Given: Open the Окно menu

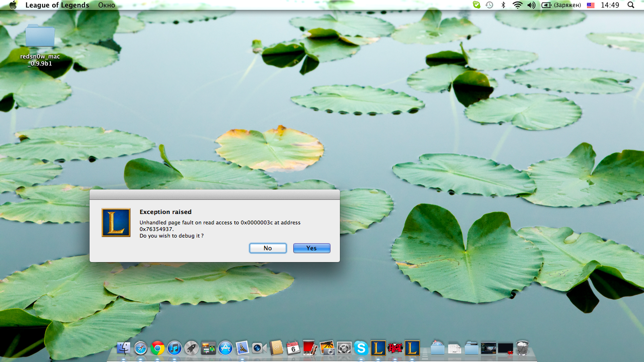Looking at the screenshot, I should 107,5.
